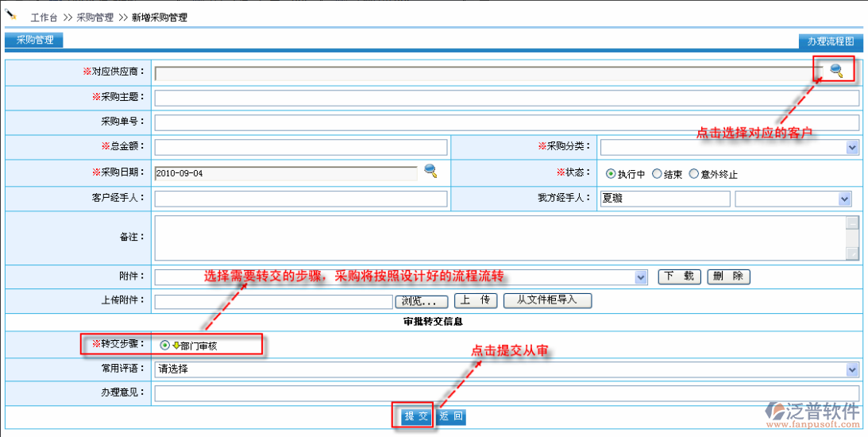The width and height of the screenshot is (868, 437).
Task: Click the 采购日期 field showing 2010-09-04
Action: tap(286, 173)
